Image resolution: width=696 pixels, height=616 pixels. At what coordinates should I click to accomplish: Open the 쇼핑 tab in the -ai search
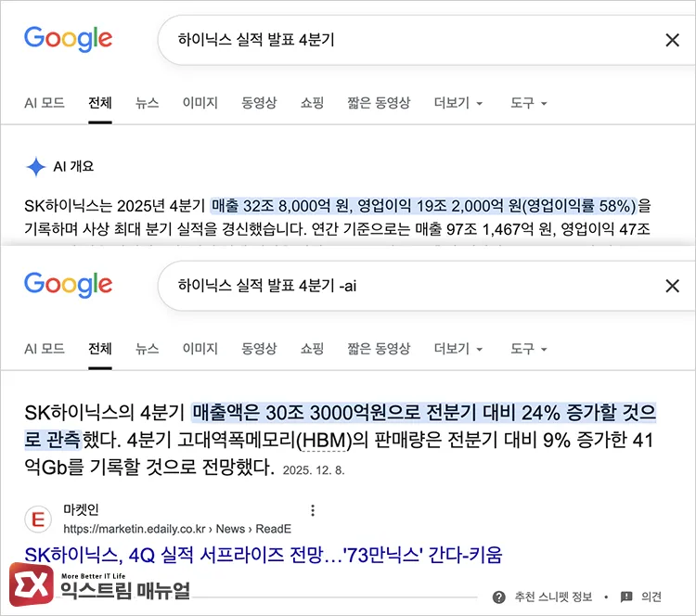pyautogui.click(x=312, y=349)
